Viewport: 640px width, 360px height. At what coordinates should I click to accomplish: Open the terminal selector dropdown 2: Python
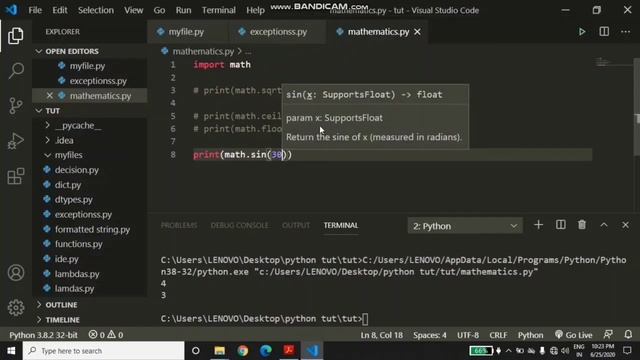tap(465, 226)
